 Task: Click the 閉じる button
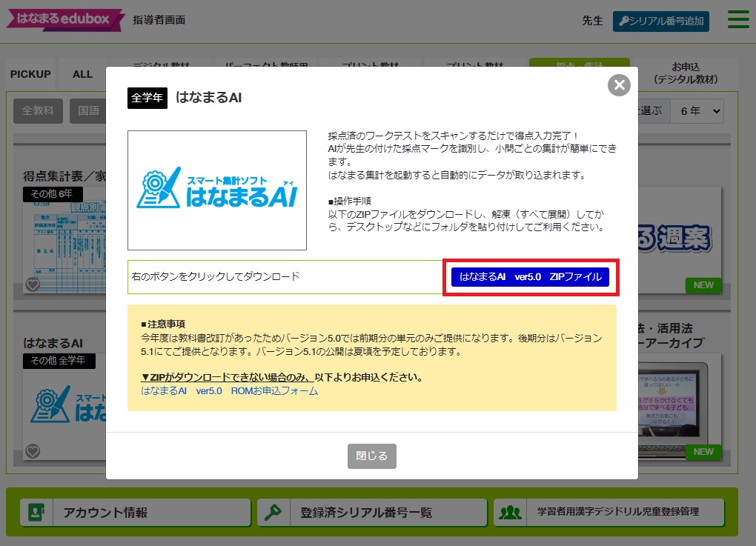pyautogui.click(x=372, y=456)
